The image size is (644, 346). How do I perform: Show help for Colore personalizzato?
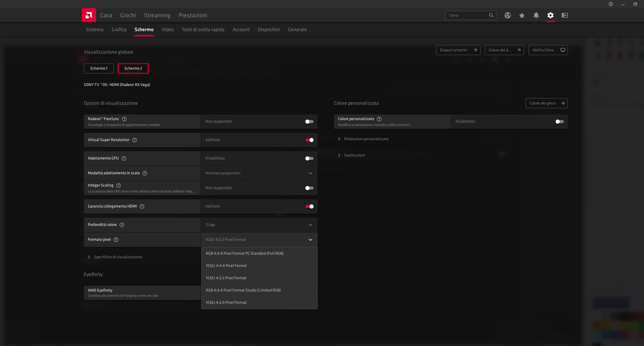coord(379,119)
